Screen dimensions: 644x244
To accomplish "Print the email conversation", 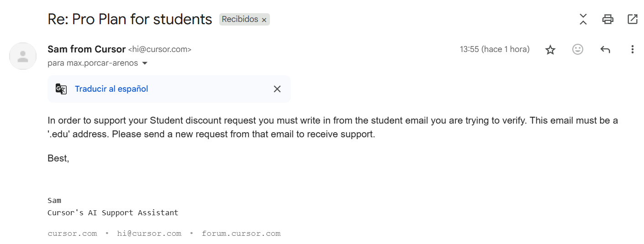I will (607, 19).
